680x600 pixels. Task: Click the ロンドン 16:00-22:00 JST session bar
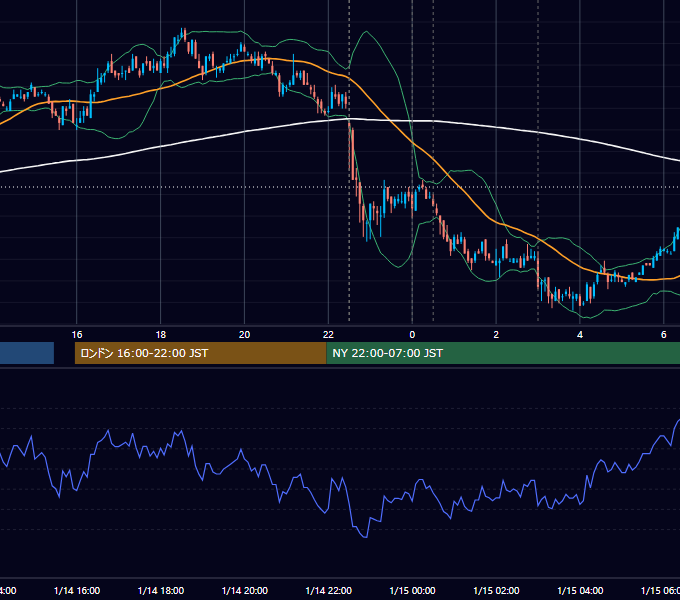[200, 353]
